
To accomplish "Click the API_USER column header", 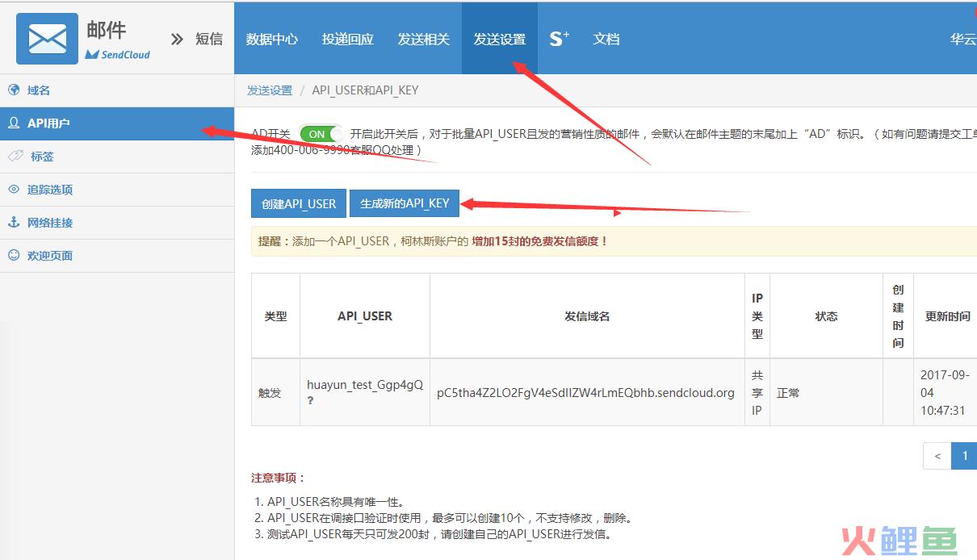I will tap(365, 316).
